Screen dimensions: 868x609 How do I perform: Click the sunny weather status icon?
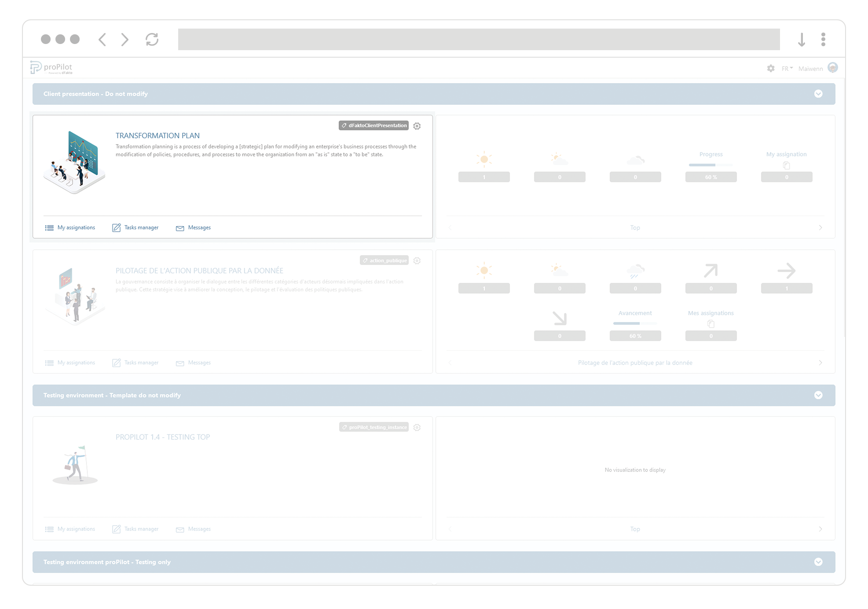point(484,159)
